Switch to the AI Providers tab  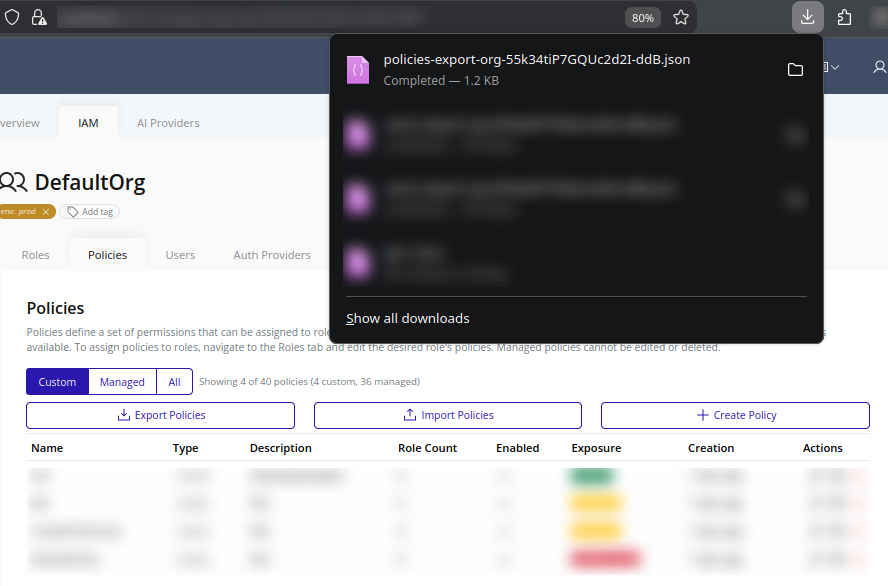point(168,122)
